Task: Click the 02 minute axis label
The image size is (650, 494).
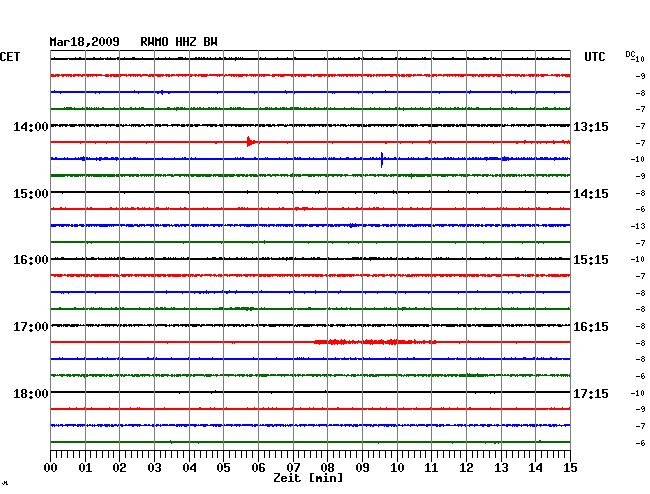Action: pos(119,467)
